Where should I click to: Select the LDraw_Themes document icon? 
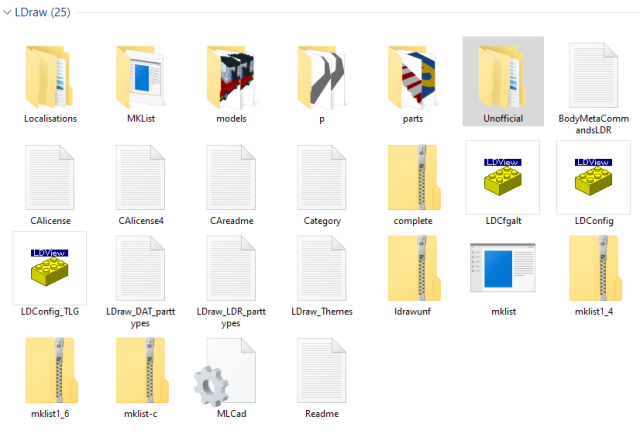[322, 268]
